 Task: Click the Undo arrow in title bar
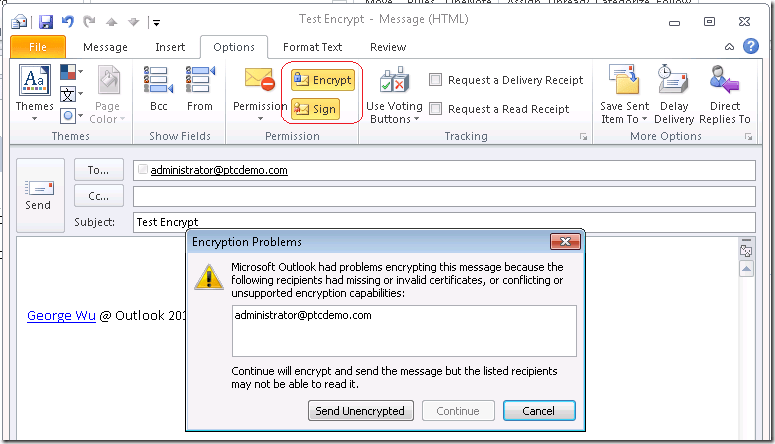68,22
